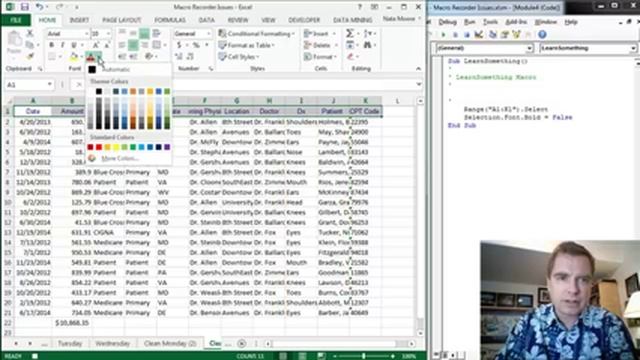Open the Name Box A1 dropdown arrow

pyautogui.click(x=50, y=84)
